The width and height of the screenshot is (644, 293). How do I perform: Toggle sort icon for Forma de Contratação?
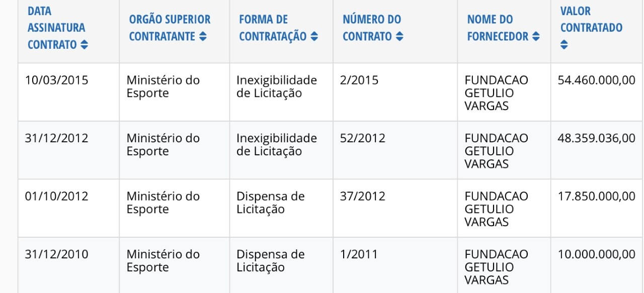tap(314, 36)
